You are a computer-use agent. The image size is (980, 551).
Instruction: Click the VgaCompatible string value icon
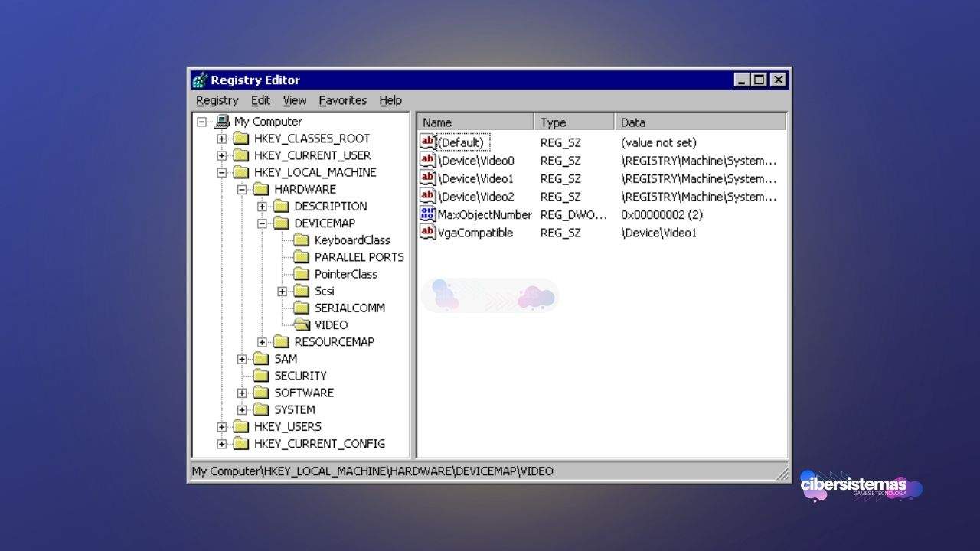coord(428,232)
